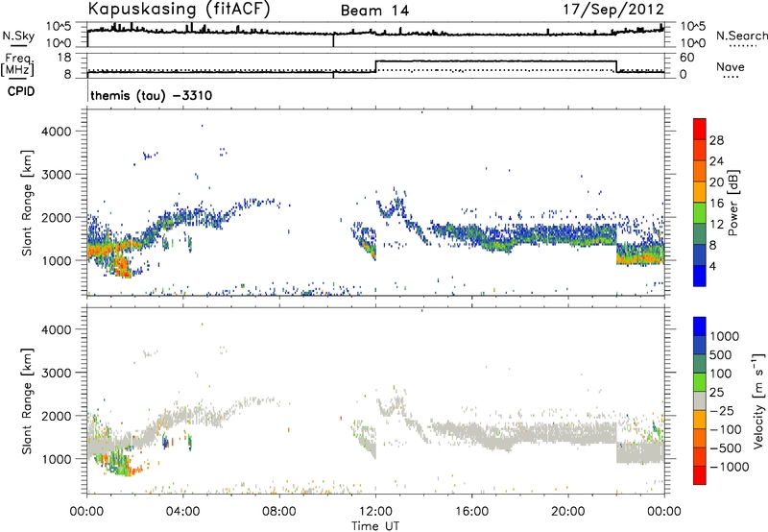Click the gray -25 to 25 velocity swatch

click(x=700, y=401)
